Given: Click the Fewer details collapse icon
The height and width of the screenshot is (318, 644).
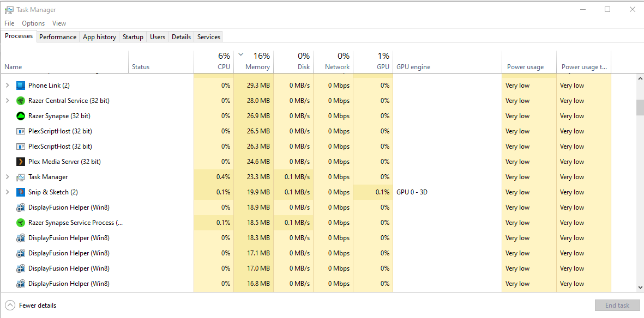Looking at the screenshot, I should [10, 305].
